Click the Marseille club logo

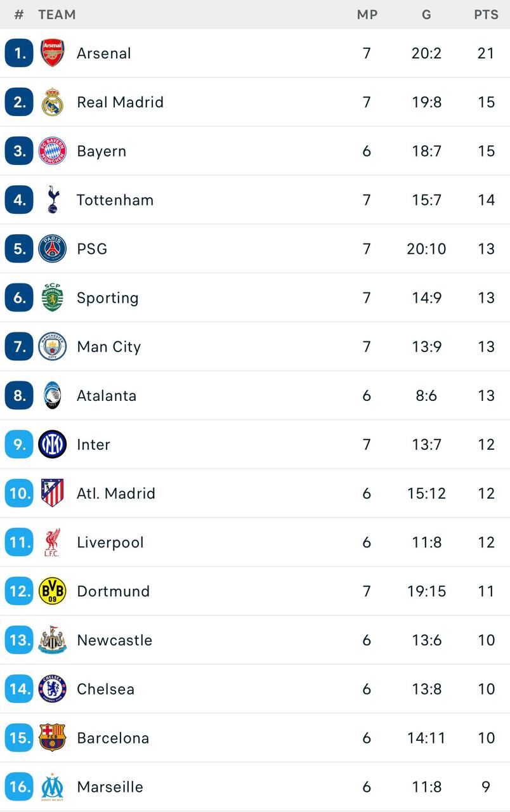click(52, 787)
